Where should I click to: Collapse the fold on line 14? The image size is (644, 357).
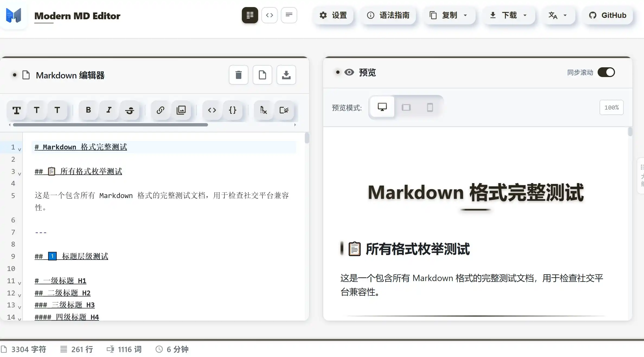pos(20,319)
